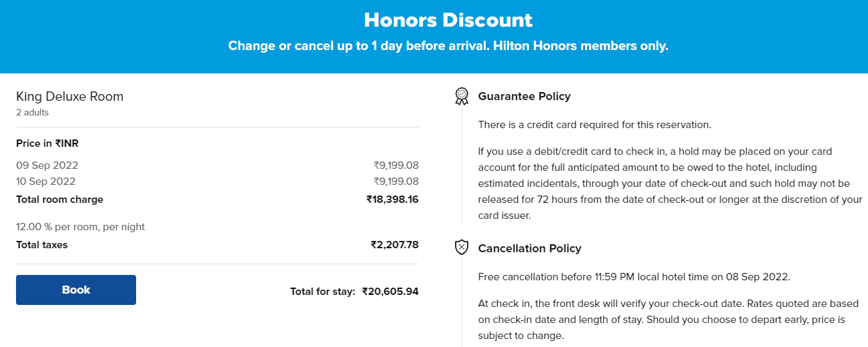
Task: Click the 12.00 % per room, per night text
Action: click(81, 227)
